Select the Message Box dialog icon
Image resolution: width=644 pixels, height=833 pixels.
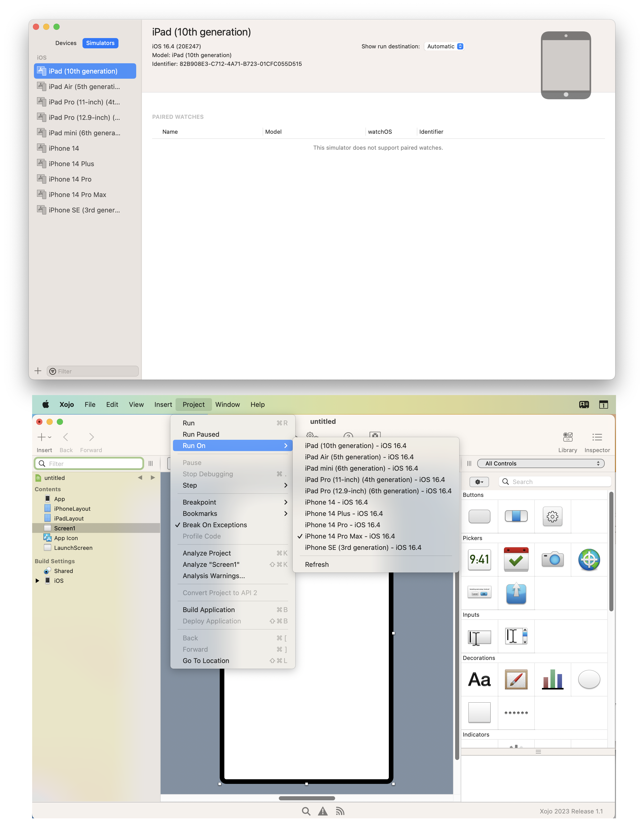pos(479,592)
